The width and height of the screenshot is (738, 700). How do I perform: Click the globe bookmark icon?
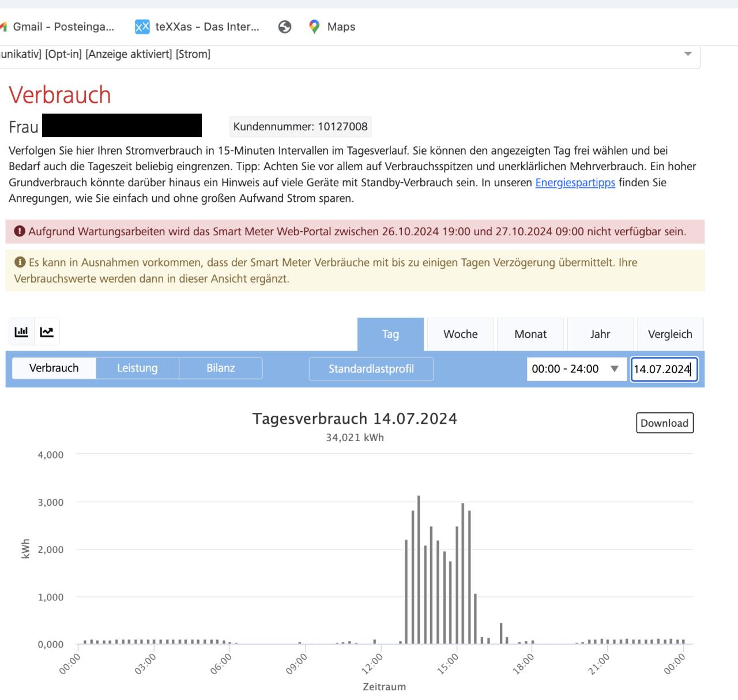pos(285,27)
